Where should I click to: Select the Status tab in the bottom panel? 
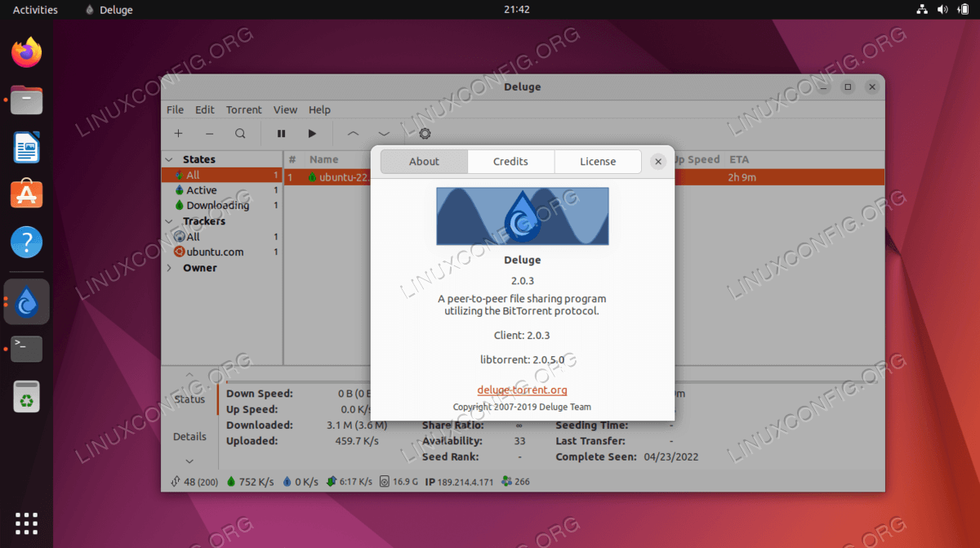(x=189, y=399)
